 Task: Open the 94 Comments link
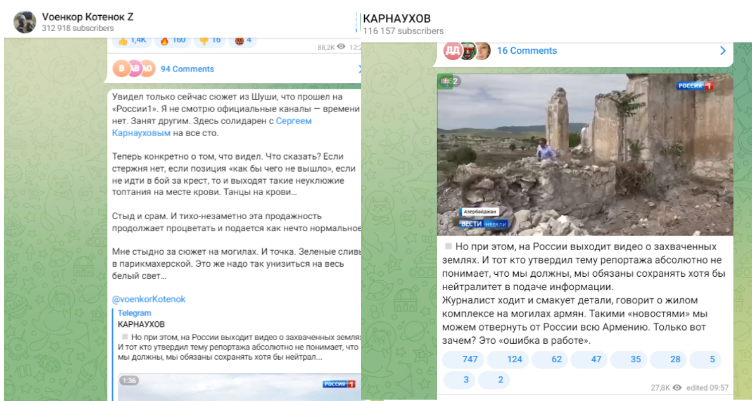tap(187, 69)
